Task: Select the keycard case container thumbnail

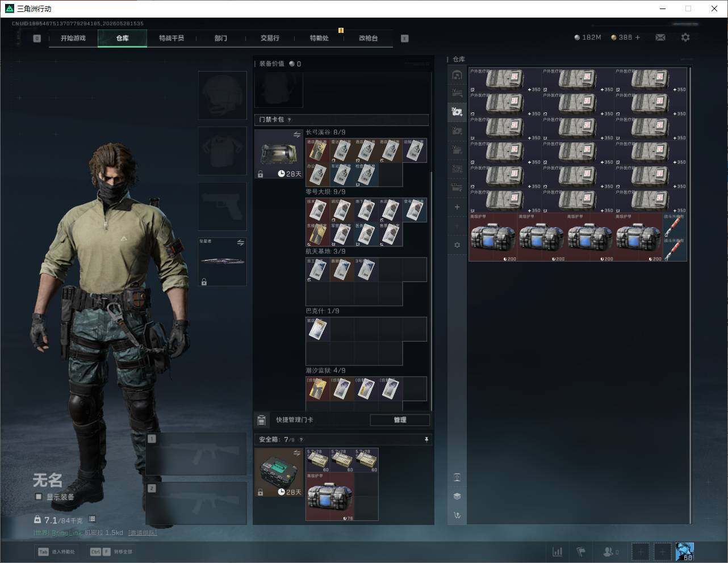Action: [278, 154]
